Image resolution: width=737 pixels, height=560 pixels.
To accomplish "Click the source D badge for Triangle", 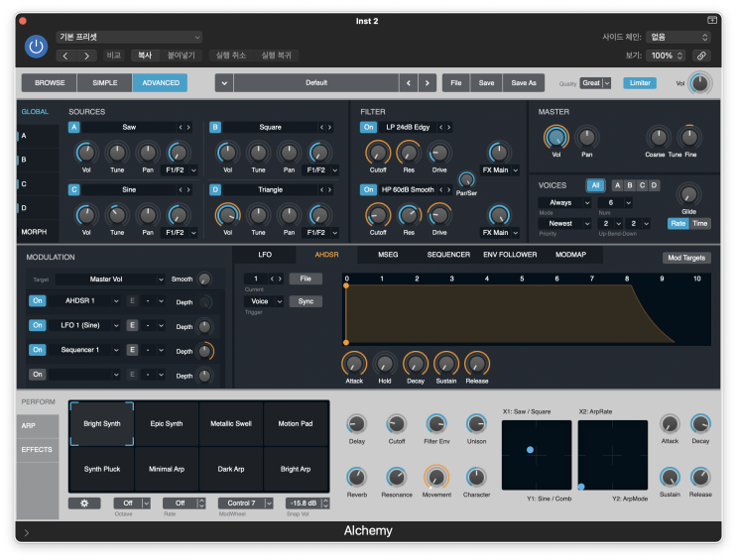I will [x=215, y=189].
